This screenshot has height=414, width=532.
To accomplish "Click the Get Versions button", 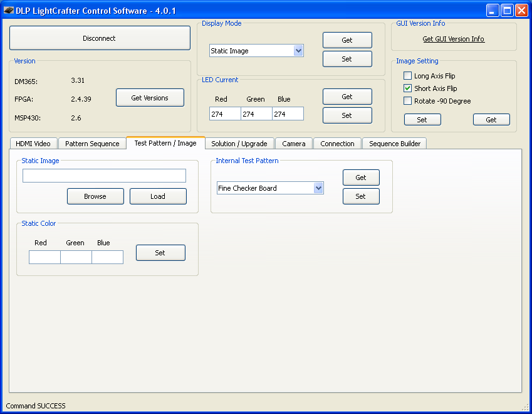I will click(x=150, y=98).
